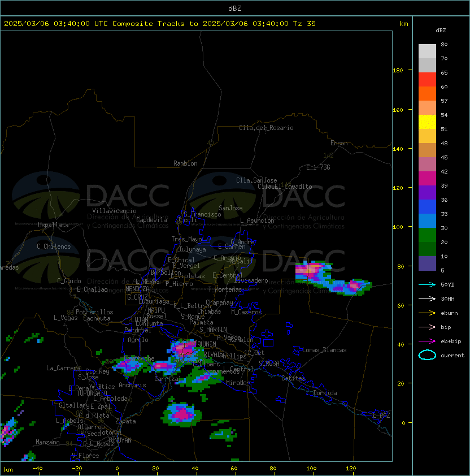Click the 'Tres_Mayo' place label
The image size is (470, 476).
186,239
